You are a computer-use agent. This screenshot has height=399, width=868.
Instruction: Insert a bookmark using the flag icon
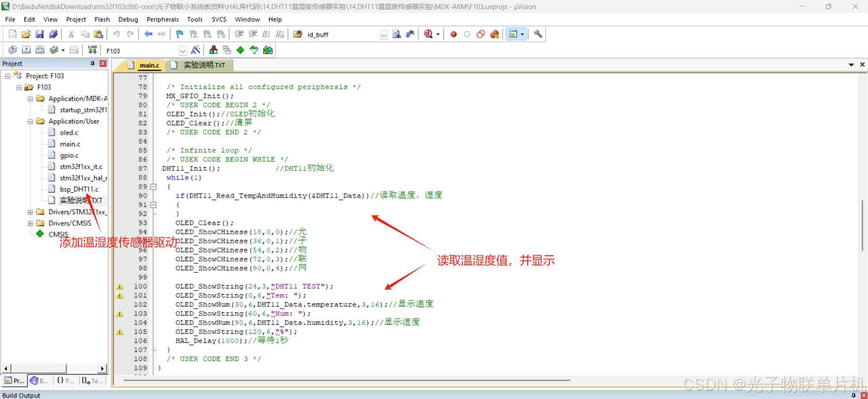point(180,34)
